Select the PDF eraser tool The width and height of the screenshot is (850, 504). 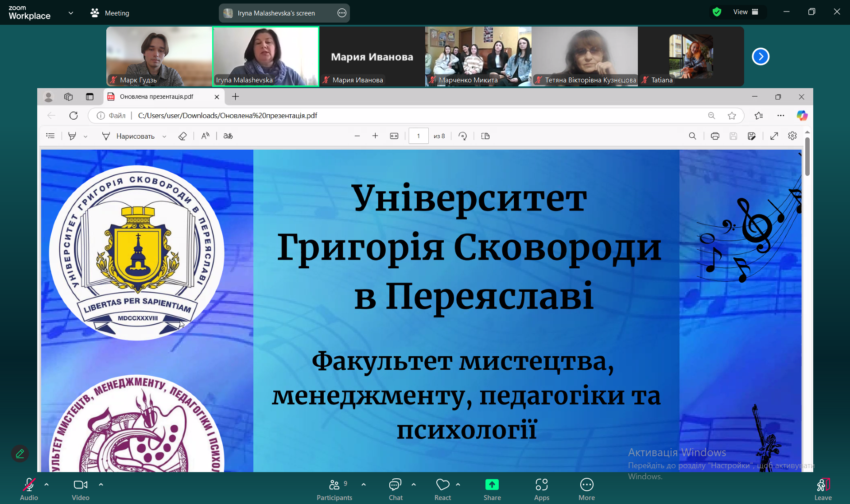182,136
